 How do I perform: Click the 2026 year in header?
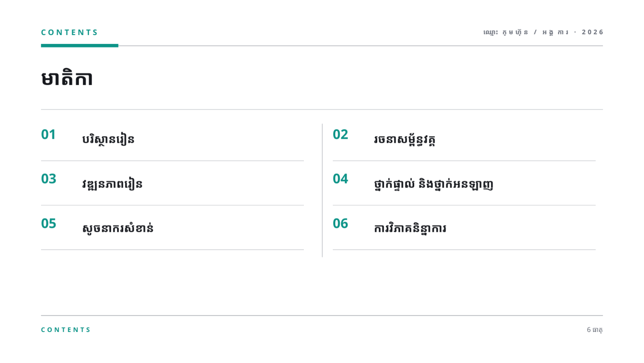[x=592, y=32]
